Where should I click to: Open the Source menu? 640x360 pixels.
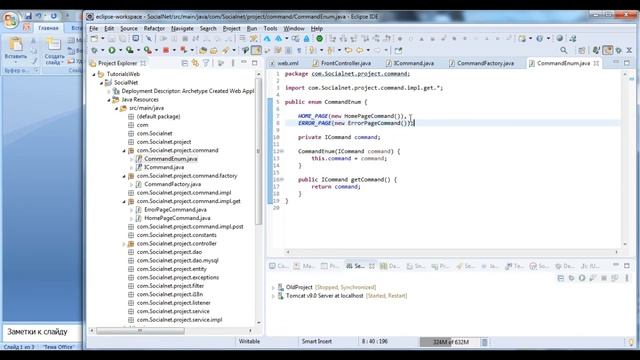point(129,29)
